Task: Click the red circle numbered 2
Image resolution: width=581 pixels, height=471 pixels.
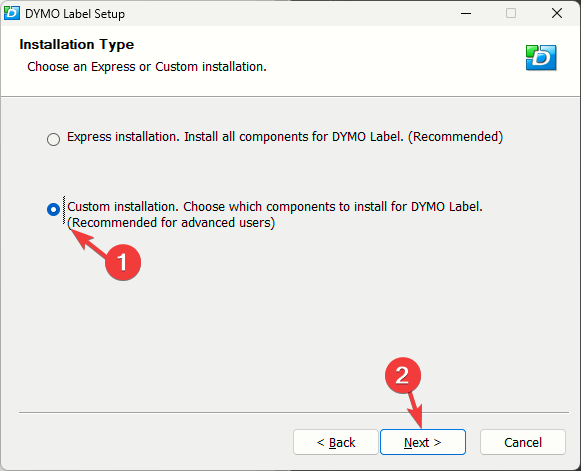Action: [x=403, y=375]
